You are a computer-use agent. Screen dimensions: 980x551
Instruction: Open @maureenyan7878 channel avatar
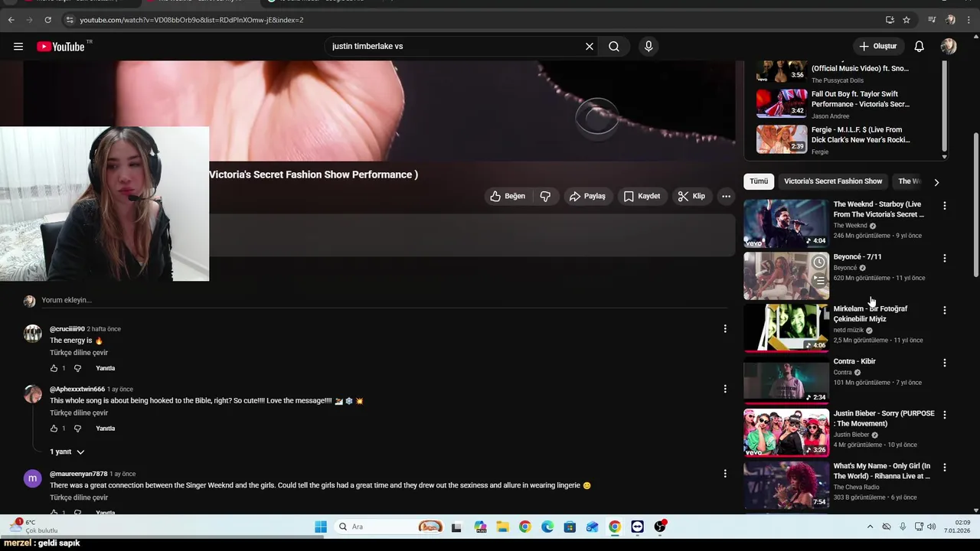coord(32,479)
